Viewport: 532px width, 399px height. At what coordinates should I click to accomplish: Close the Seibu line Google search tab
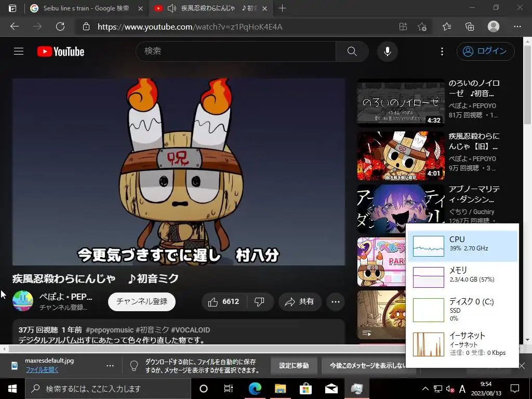140,8
